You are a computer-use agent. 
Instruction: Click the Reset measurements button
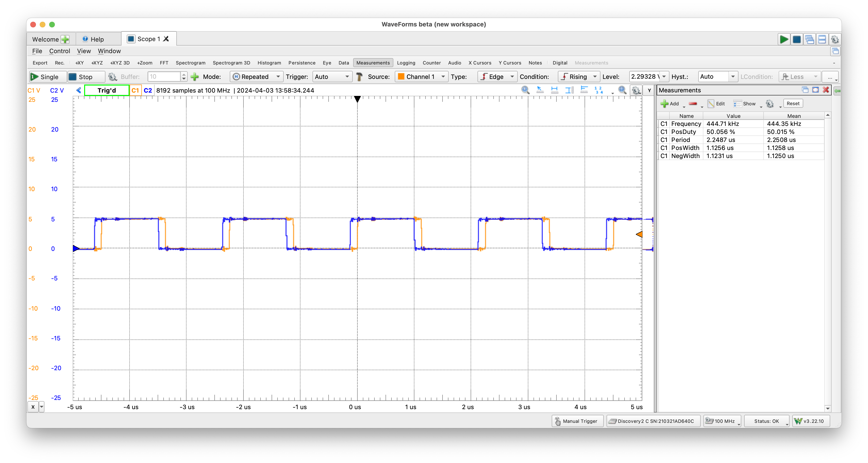793,103
